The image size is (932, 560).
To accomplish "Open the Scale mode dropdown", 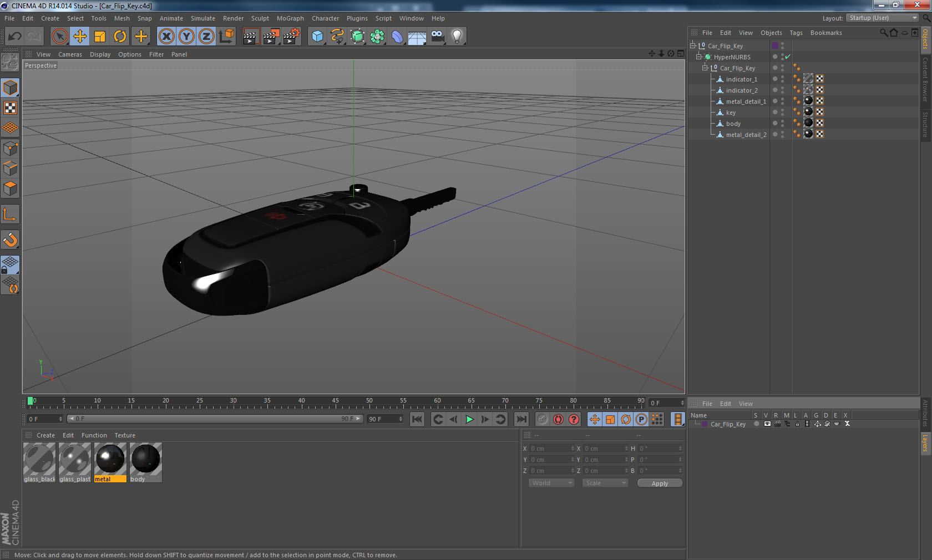I will [x=605, y=483].
